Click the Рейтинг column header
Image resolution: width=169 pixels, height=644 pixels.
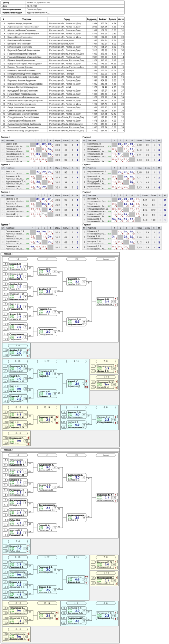[103, 19]
